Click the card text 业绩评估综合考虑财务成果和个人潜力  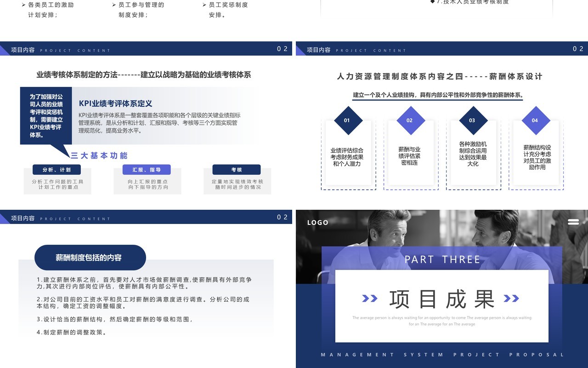[x=347, y=157]
